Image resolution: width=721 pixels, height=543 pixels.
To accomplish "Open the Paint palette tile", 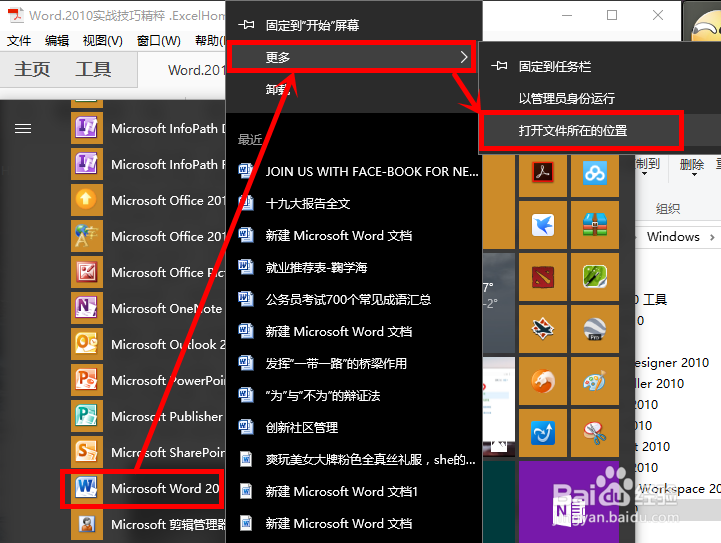I will pyautogui.click(x=595, y=381).
